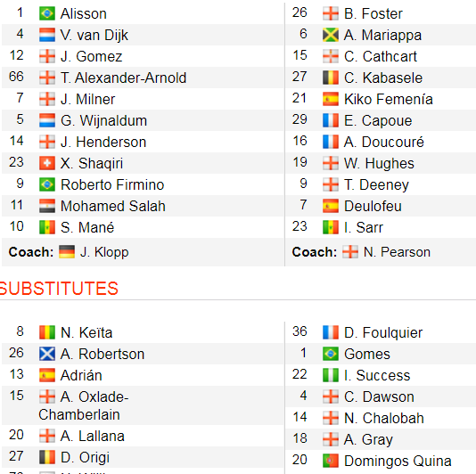This screenshot has width=476, height=474.
Task: Click the Switzerland flag next to X. Shaqiri
Action: tap(47, 163)
